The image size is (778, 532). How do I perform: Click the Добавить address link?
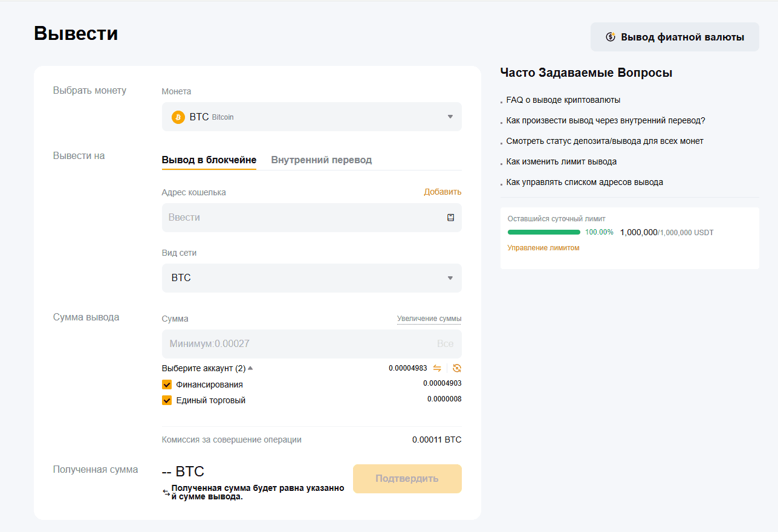click(x=442, y=192)
